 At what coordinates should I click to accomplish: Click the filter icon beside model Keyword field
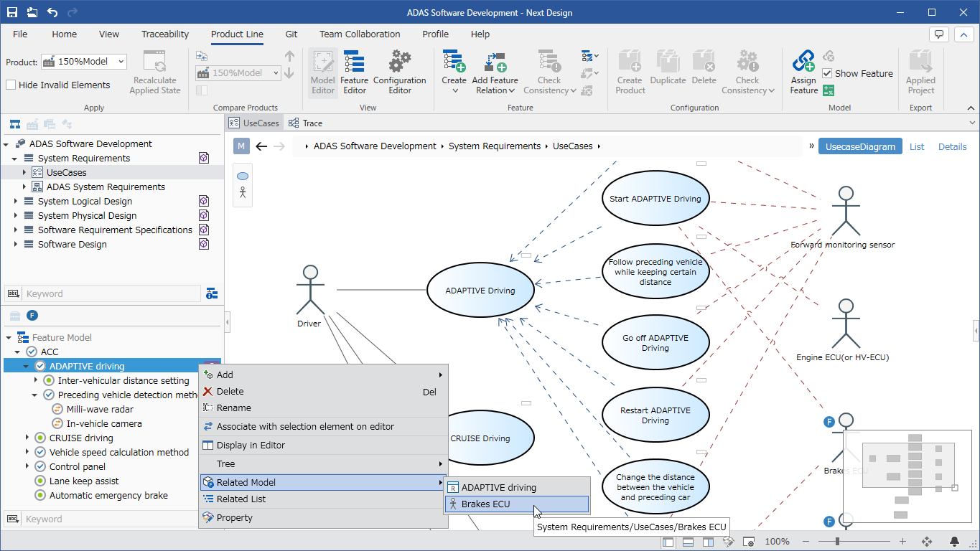[x=212, y=293]
